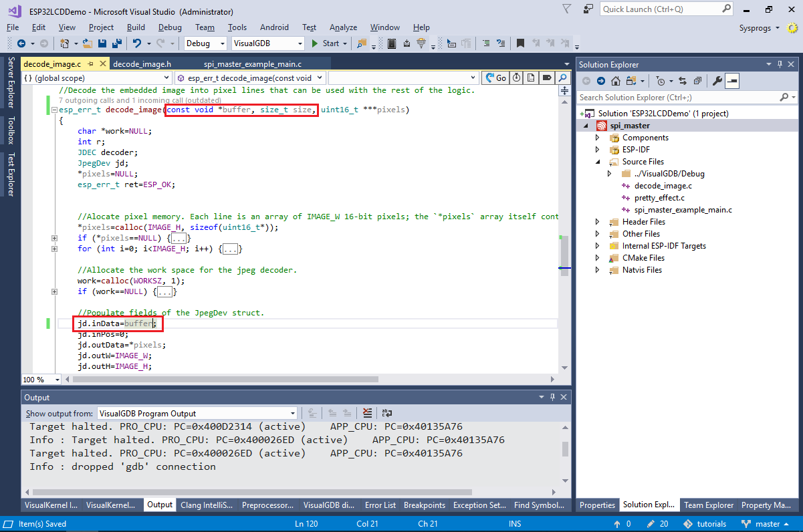The height and width of the screenshot is (532, 803).
Task: Click the bookmark icon in the toolbar
Action: 520,43
